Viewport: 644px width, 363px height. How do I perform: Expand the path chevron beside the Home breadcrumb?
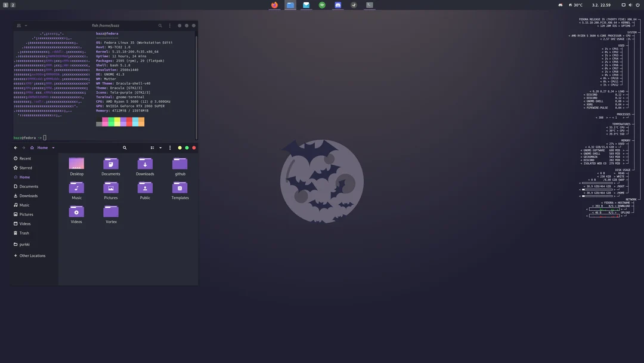(53, 147)
